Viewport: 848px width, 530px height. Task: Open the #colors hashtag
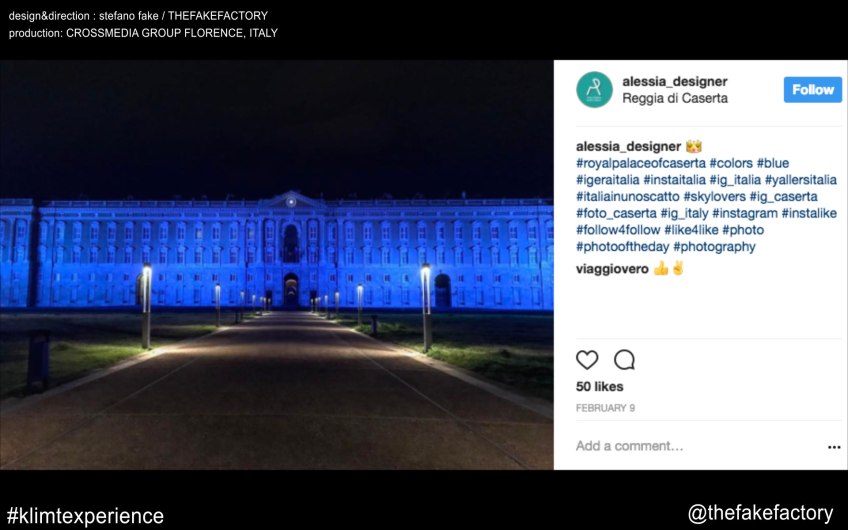731,163
